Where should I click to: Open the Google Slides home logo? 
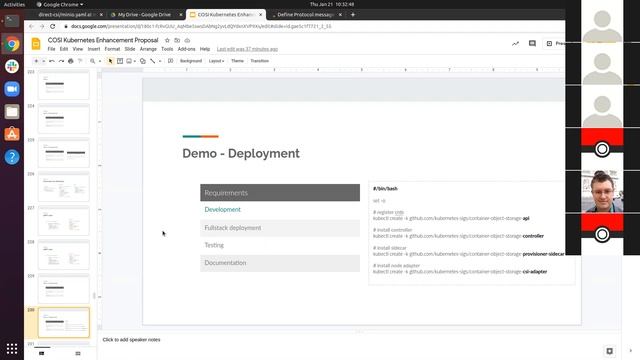pyautogui.click(x=36, y=44)
